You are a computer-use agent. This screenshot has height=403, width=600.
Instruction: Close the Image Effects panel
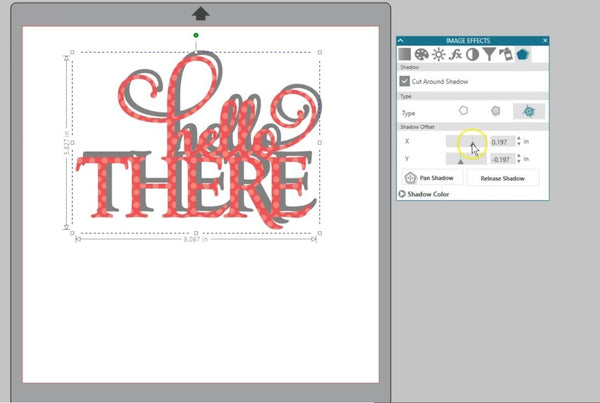pyautogui.click(x=545, y=40)
